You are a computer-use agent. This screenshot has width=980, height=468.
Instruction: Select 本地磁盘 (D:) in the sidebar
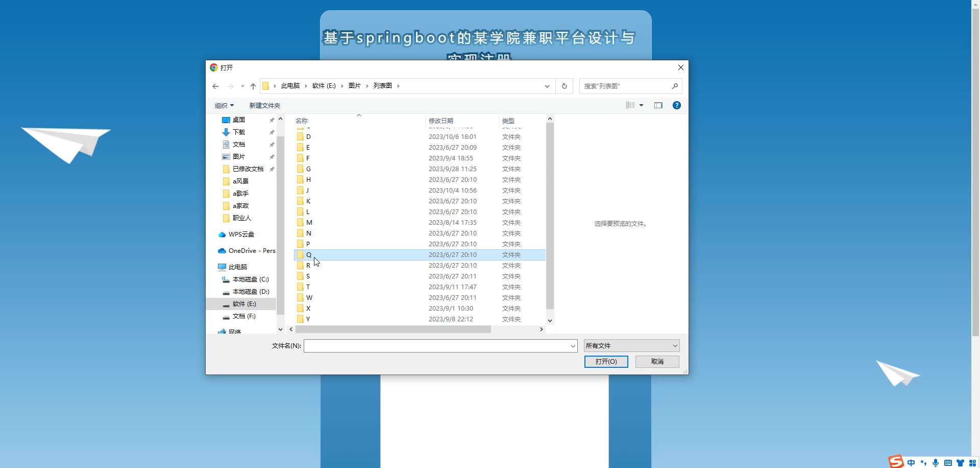251,292
